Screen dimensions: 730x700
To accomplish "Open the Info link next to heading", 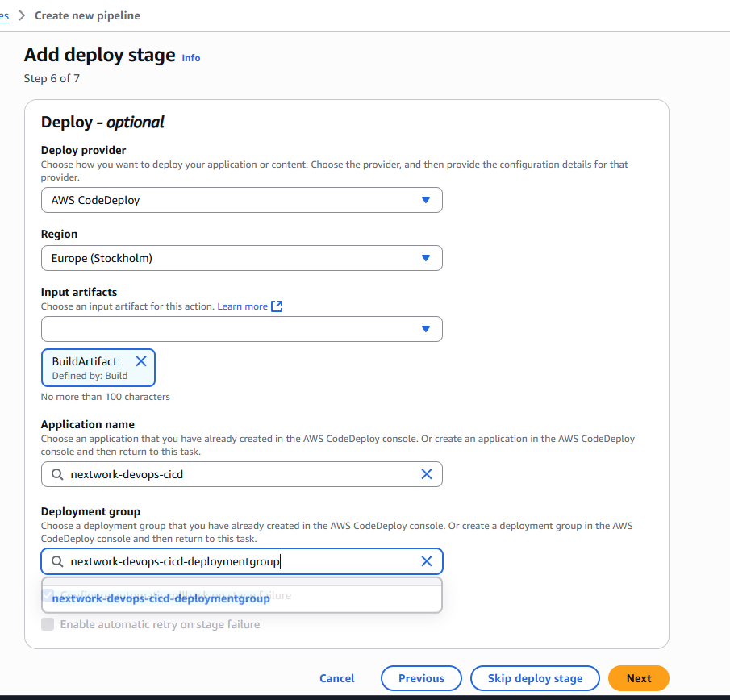I will pyautogui.click(x=191, y=58).
